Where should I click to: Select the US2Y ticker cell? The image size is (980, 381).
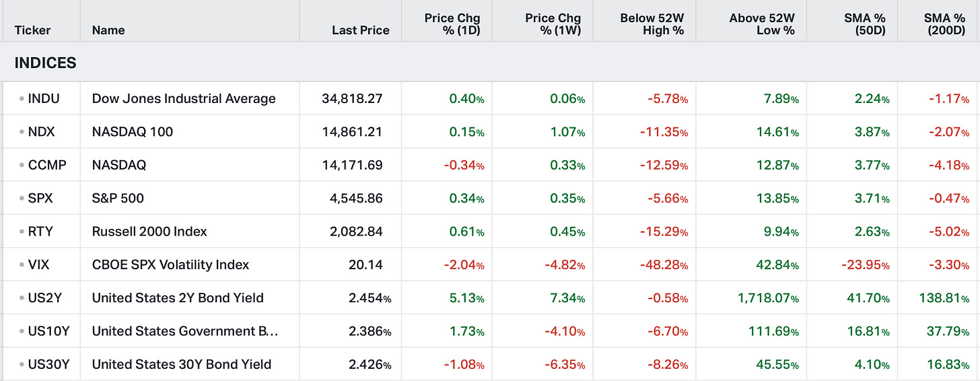point(45,298)
